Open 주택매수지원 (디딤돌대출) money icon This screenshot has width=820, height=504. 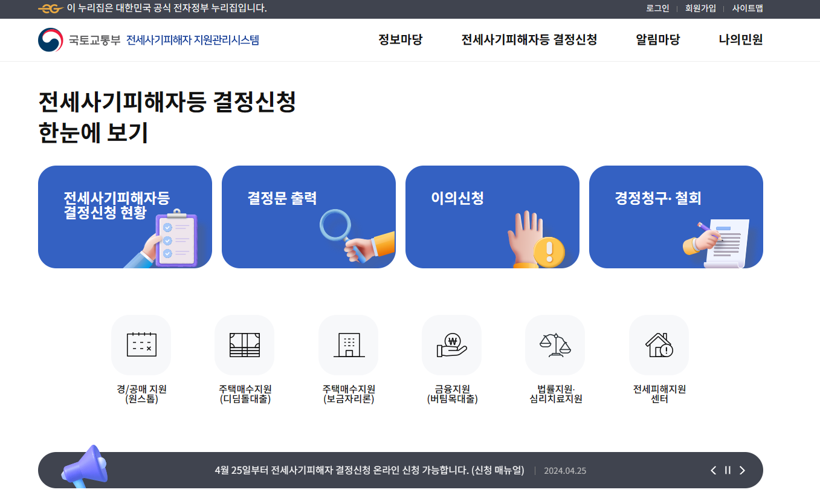pyautogui.click(x=245, y=344)
